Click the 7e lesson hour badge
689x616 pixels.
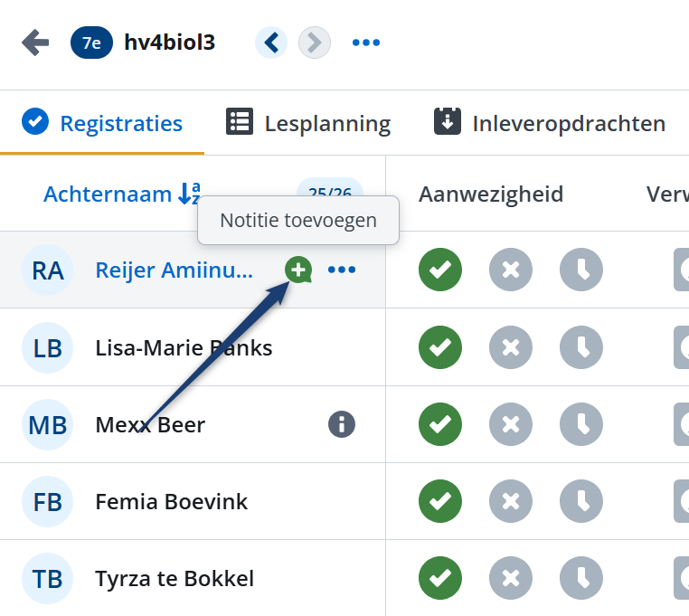(91, 43)
